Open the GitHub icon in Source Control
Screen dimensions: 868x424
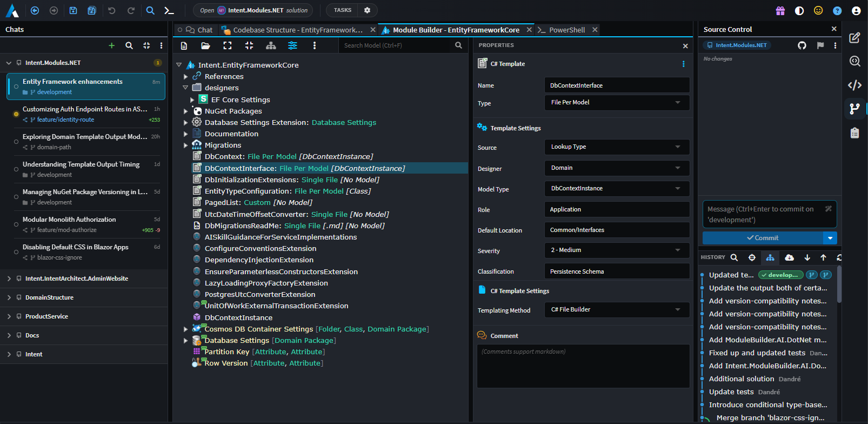coord(802,45)
